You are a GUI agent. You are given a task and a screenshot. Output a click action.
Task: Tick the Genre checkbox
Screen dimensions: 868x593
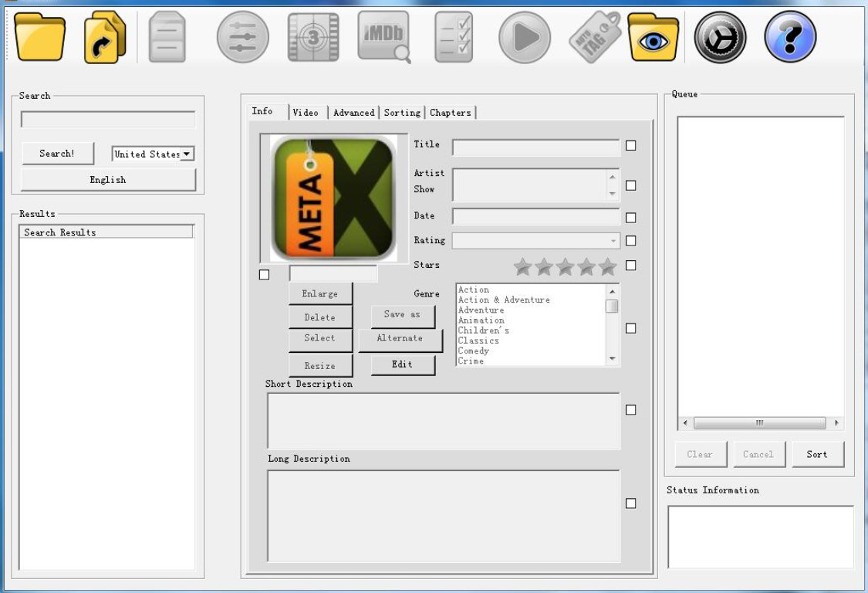(630, 328)
